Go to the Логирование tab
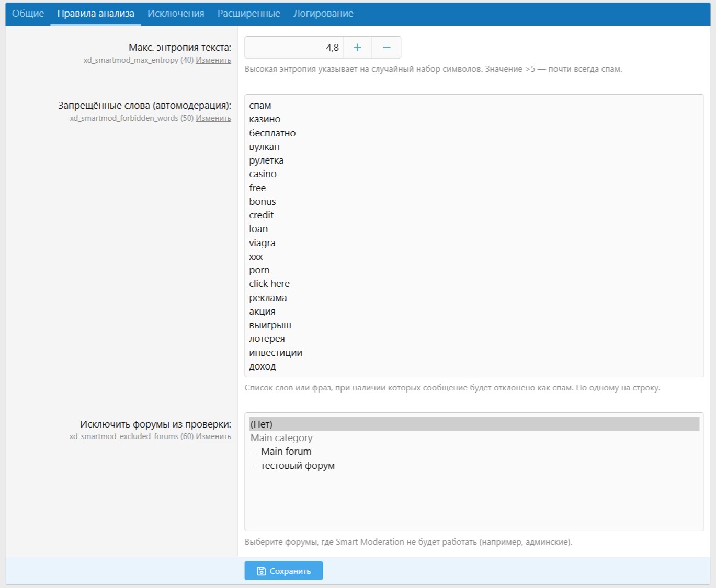 323,14
